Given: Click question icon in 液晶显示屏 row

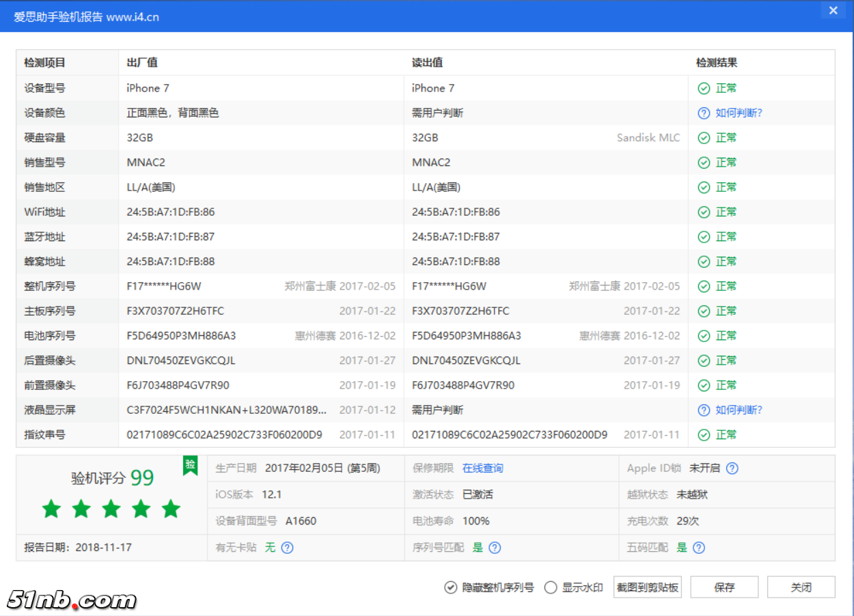Looking at the screenshot, I should coord(703,410).
